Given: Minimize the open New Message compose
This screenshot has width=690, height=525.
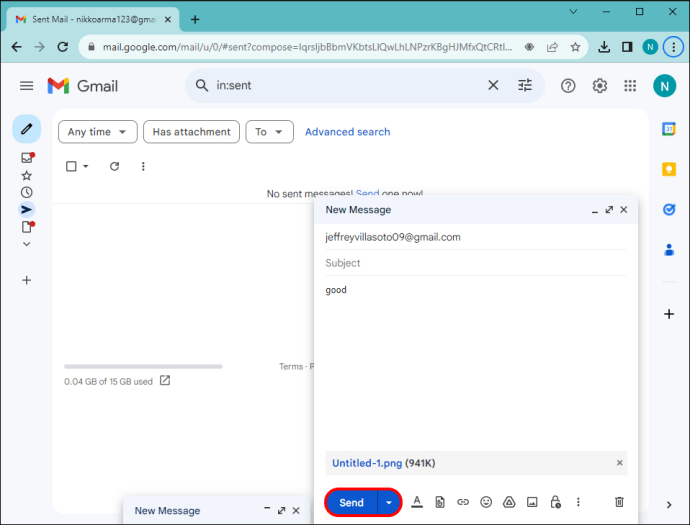Looking at the screenshot, I should point(595,212).
